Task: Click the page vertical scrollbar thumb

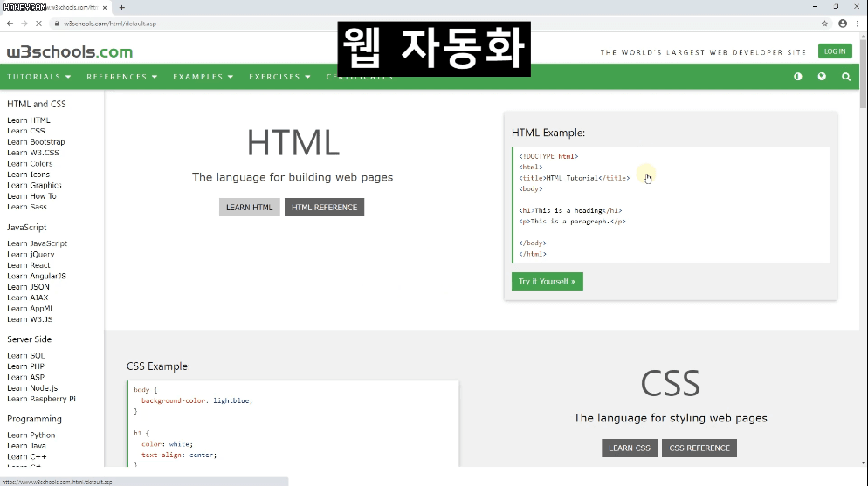Action: click(x=863, y=74)
